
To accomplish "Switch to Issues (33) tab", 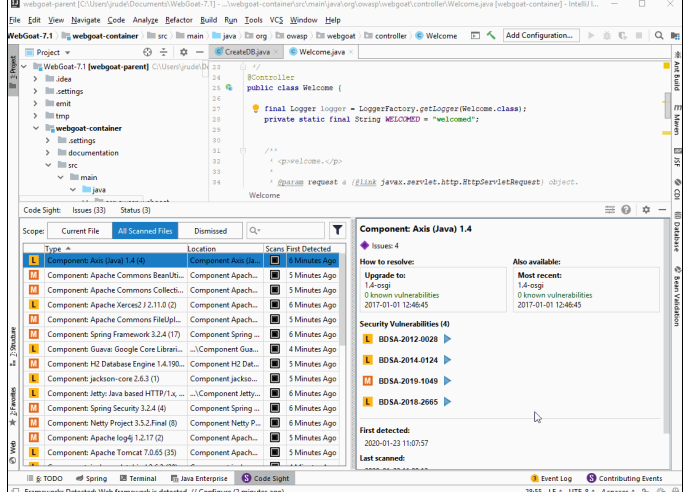I will (x=89, y=210).
